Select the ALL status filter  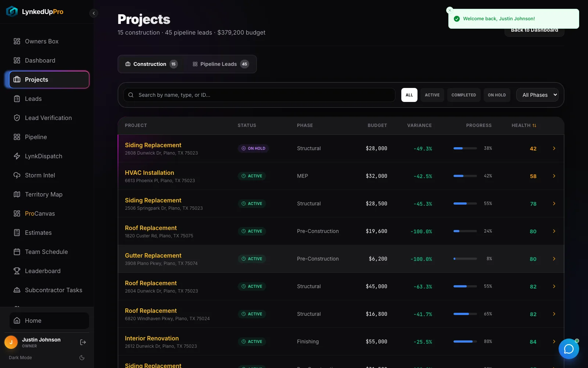tap(409, 95)
